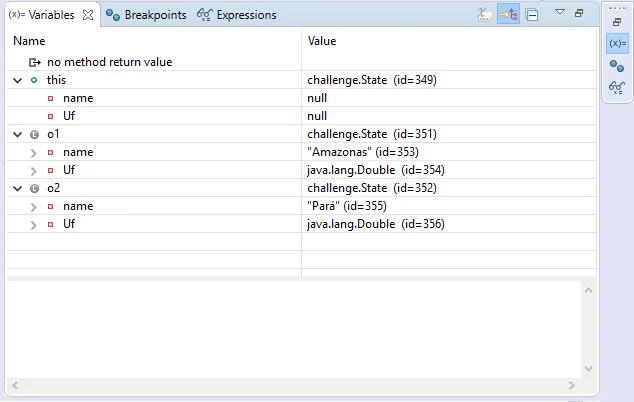This screenshot has height=402, width=634.
Task: Switch to the Expressions tab
Action: [x=237, y=15]
